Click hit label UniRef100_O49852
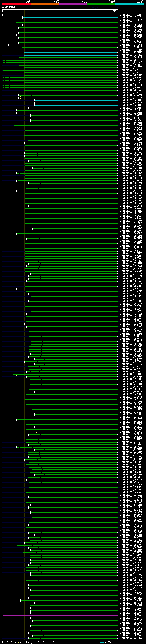Image resolution: width=146 pixels, height=644 pixels. (x=131, y=27)
